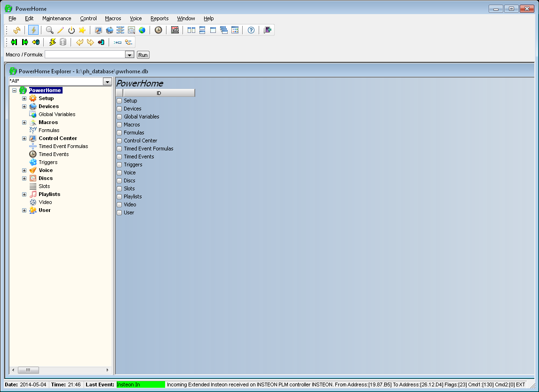Click the tree scrollbar right arrow
The height and width of the screenshot is (392, 539).
[x=108, y=370]
